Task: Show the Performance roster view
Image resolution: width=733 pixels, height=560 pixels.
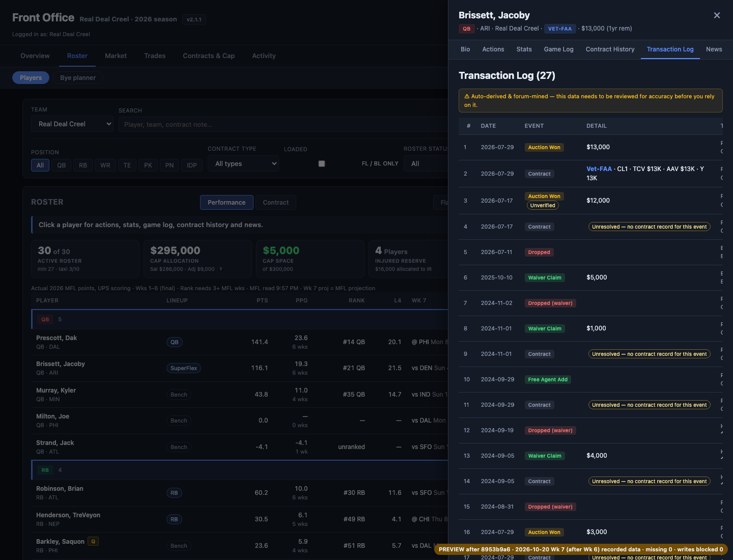Action: coord(227,203)
